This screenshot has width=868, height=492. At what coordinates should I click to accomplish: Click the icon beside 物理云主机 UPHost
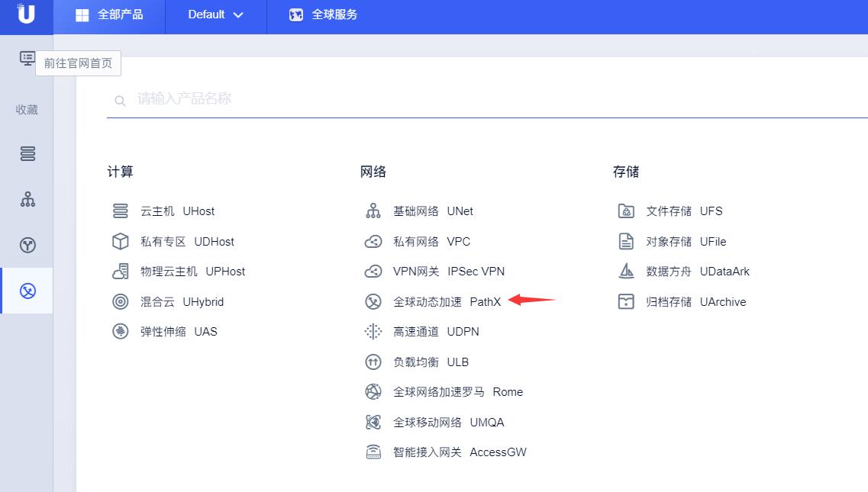(x=120, y=272)
